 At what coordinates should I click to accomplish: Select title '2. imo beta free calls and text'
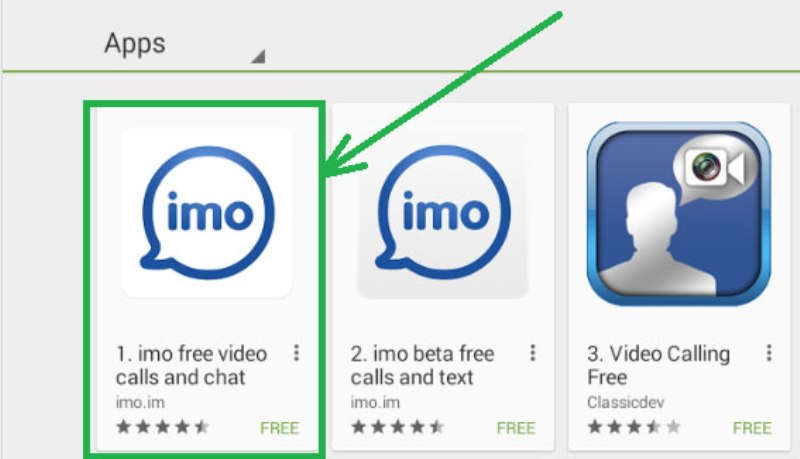tap(422, 366)
